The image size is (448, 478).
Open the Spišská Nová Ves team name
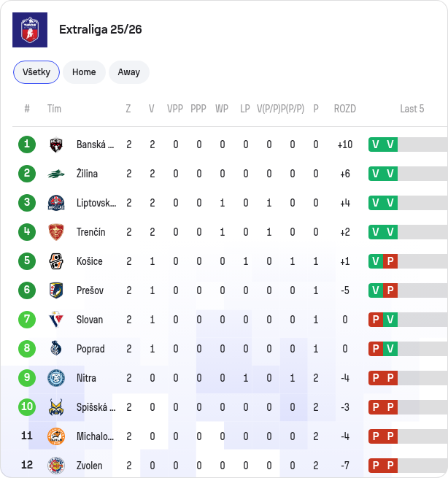[x=96, y=407]
